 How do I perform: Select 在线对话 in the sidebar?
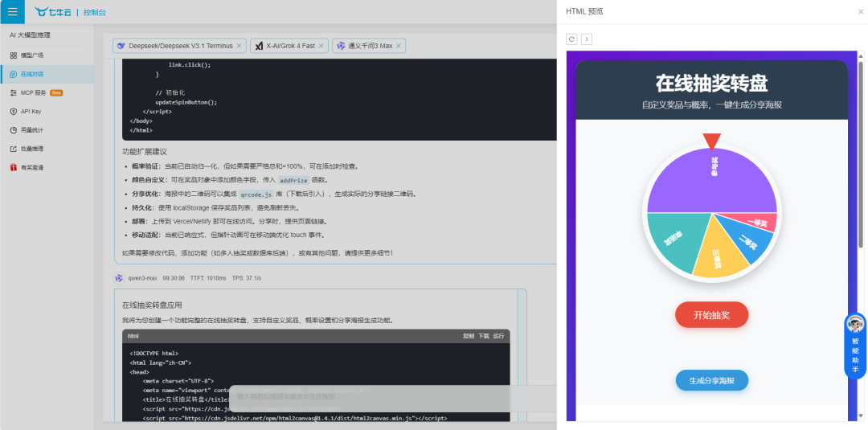(x=32, y=74)
